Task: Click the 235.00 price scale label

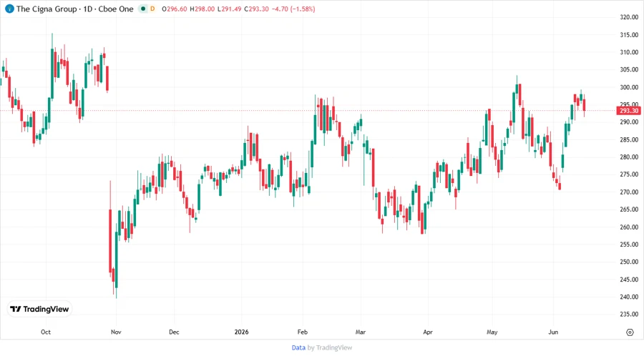Action: click(629, 314)
